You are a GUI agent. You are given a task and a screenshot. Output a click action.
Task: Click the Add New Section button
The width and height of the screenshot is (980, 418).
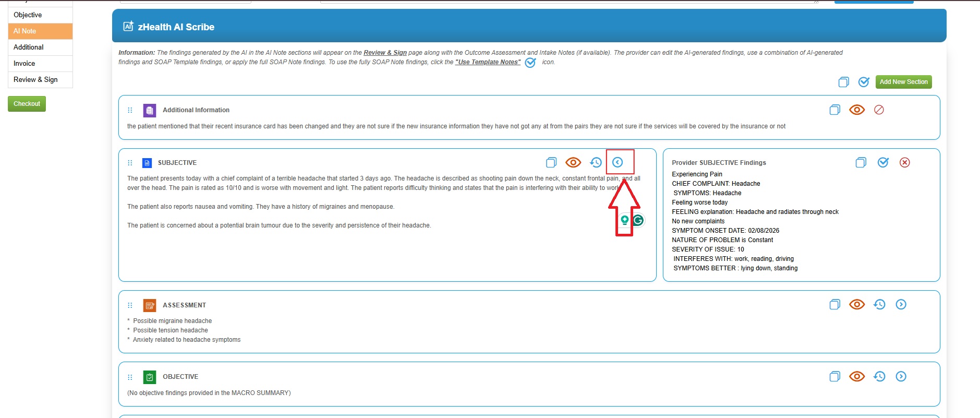point(903,82)
